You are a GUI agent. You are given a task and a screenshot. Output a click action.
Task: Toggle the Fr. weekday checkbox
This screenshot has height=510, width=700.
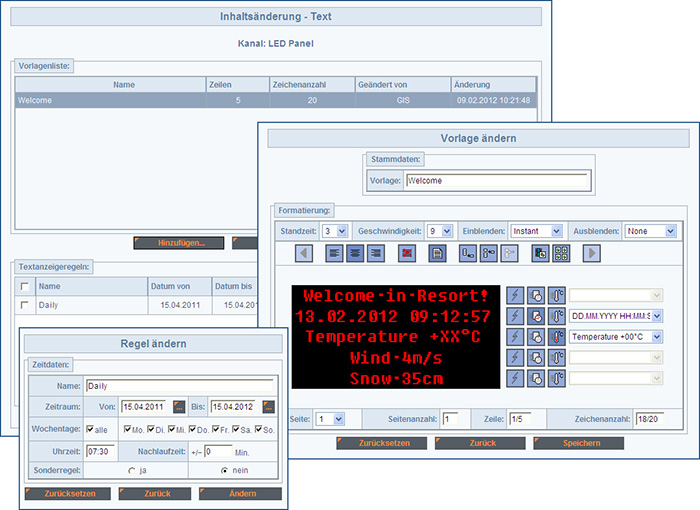pos(216,429)
